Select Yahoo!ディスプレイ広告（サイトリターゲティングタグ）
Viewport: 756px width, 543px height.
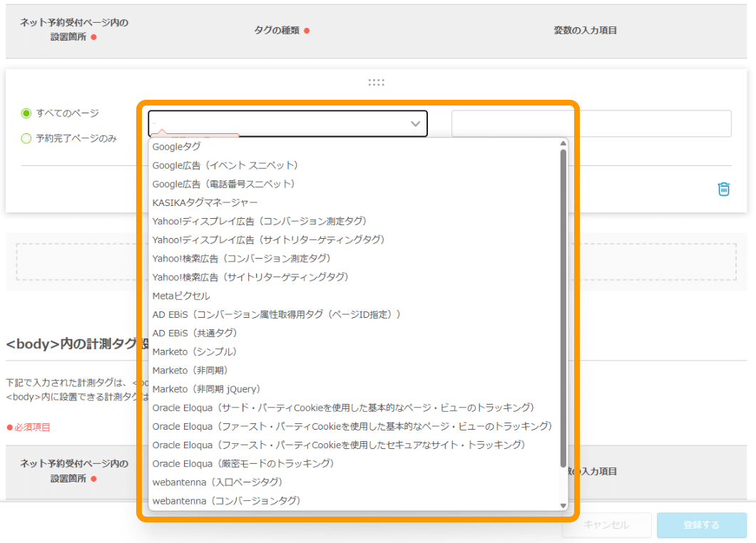coord(355,240)
